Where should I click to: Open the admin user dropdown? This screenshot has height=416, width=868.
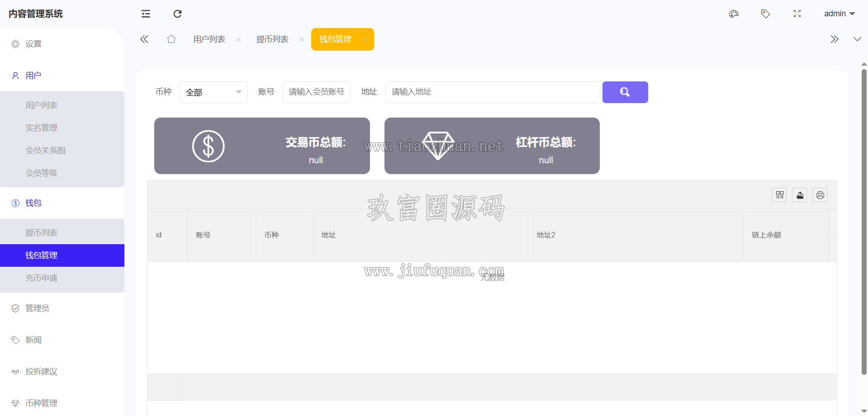[x=840, y=14]
